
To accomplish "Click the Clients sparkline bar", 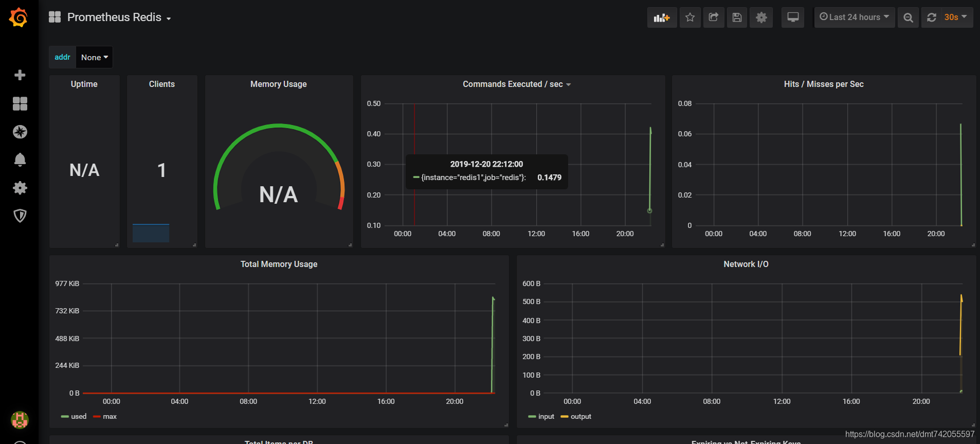I will pyautogui.click(x=151, y=233).
